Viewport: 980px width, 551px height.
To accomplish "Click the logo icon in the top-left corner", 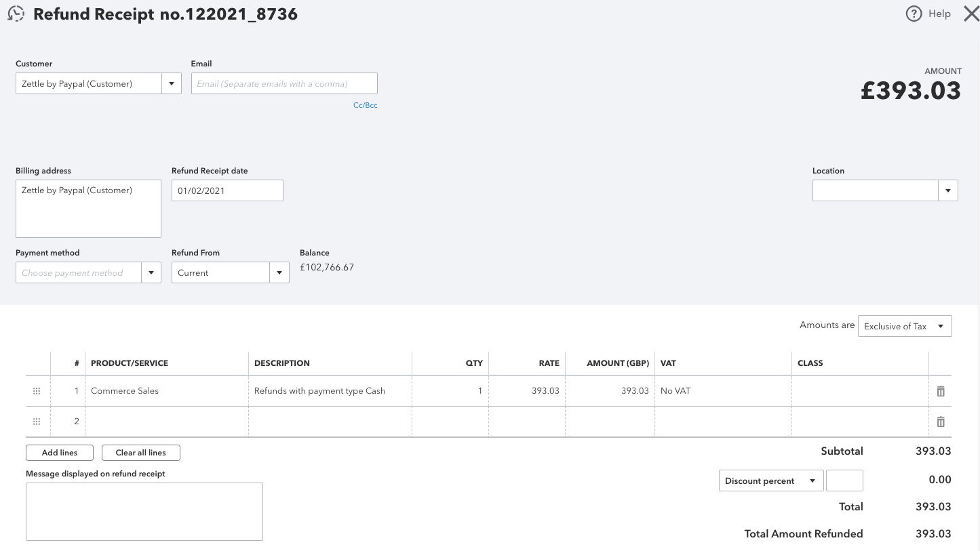I will pyautogui.click(x=16, y=13).
